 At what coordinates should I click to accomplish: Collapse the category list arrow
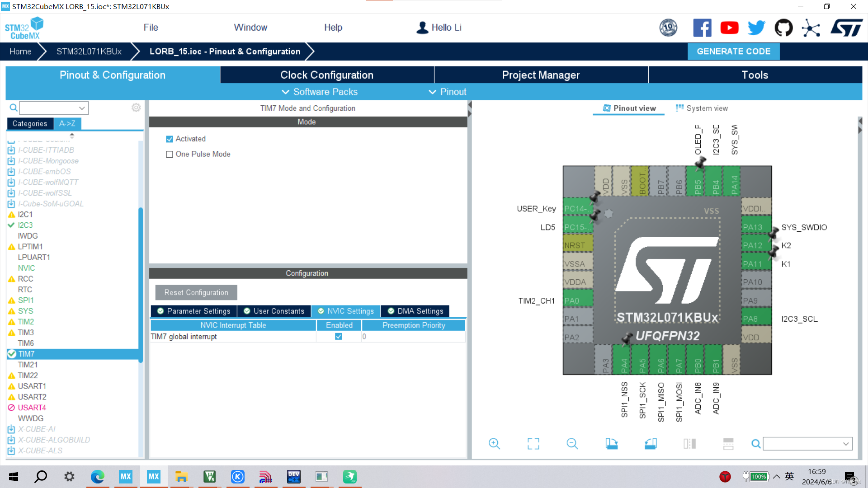[x=72, y=135]
